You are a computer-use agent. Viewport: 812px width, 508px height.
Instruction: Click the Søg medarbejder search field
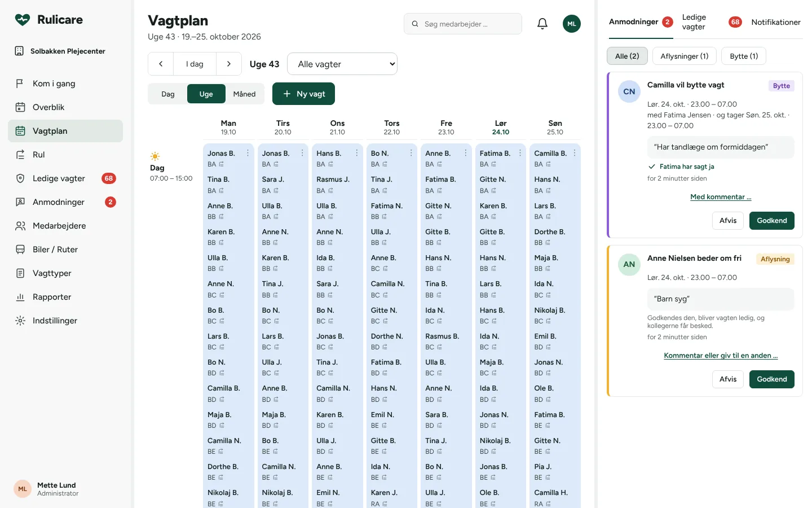[463, 24]
